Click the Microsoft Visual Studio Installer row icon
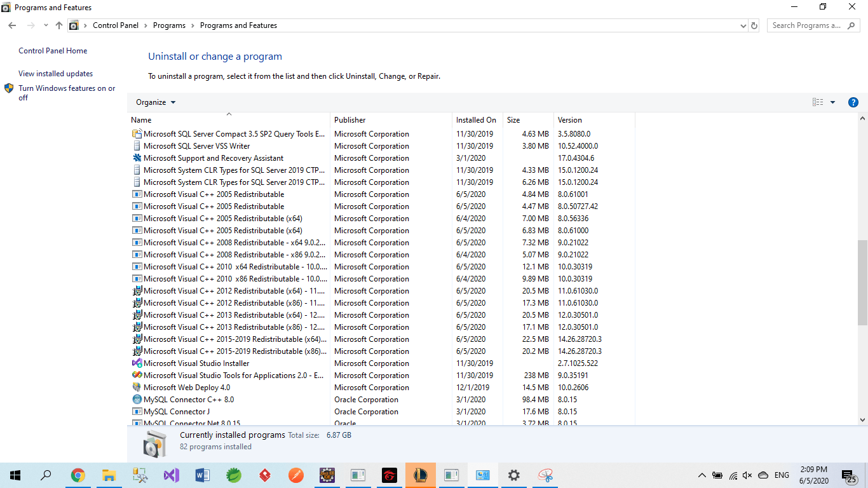The width and height of the screenshot is (868, 488). [x=137, y=363]
